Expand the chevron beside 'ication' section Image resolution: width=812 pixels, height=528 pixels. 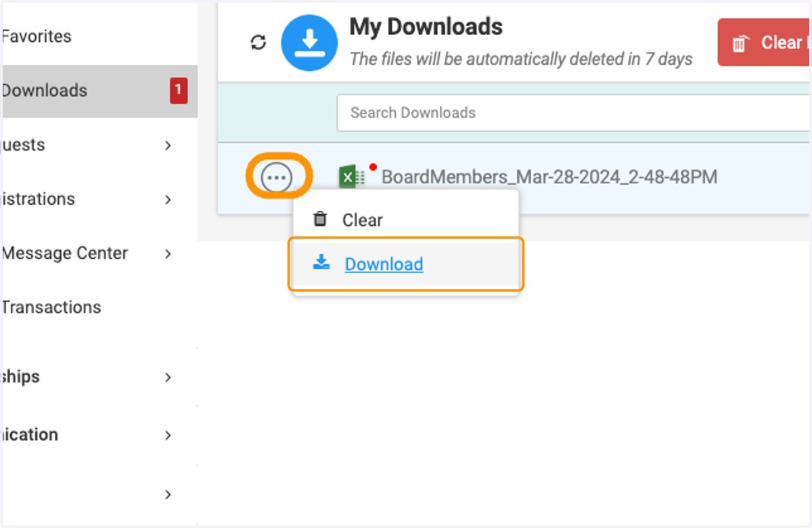click(x=168, y=435)
